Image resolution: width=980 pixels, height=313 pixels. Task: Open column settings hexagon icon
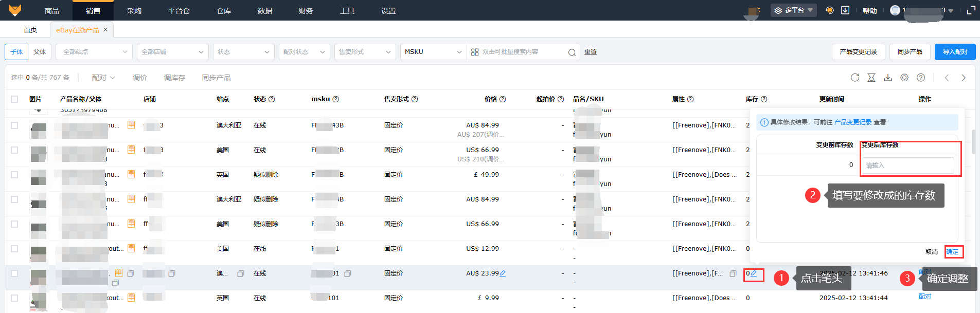(904, 78)
